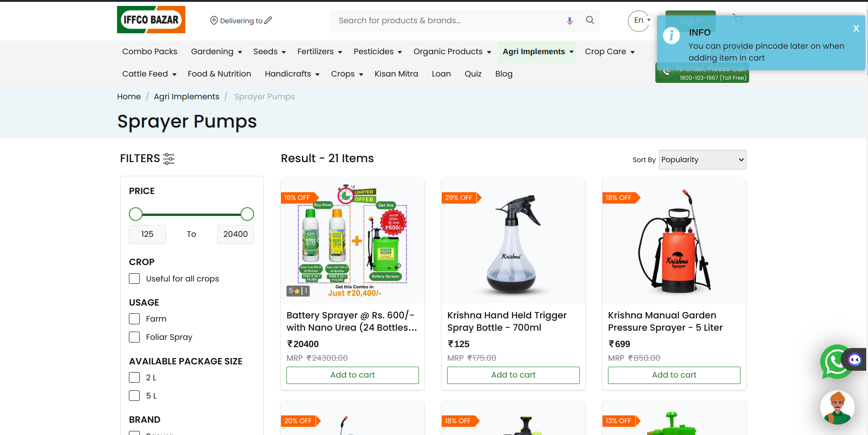
Task: Open Battery Sprayer with Nano Urea title
Action: click(x=352, y=321)
